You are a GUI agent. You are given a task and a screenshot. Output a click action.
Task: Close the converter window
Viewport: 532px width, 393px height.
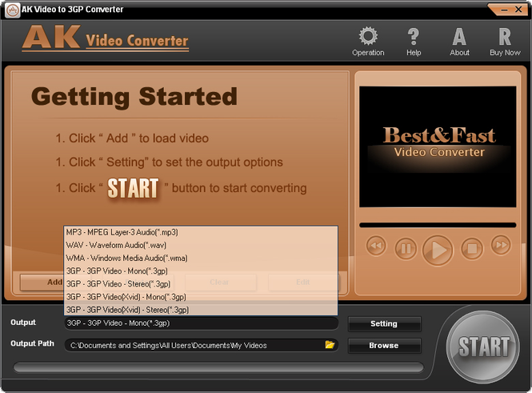coord(518,10)
